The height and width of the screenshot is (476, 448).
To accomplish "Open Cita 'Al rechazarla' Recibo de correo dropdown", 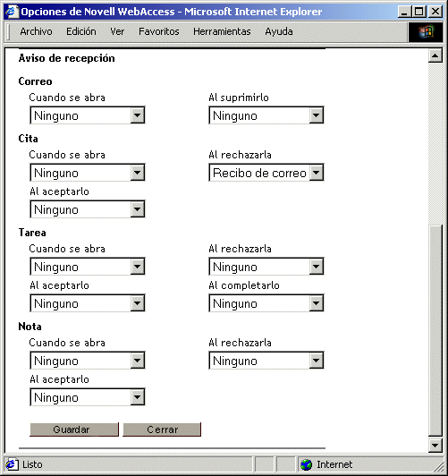I will pyautogui.click(x=266, y=173).
